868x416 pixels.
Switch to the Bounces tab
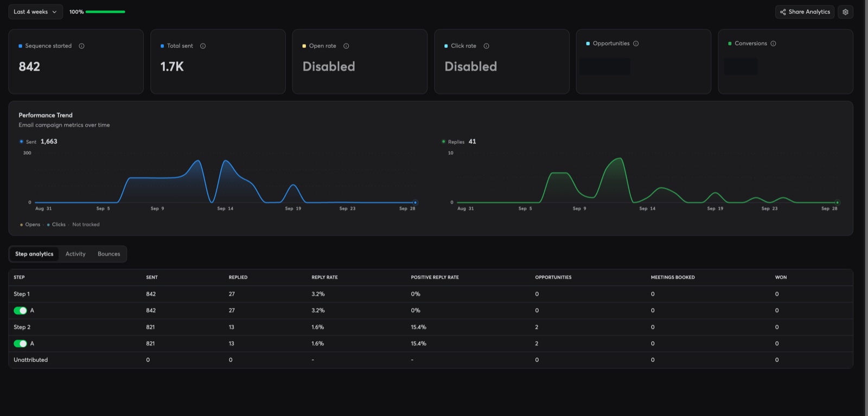click(x=109, y=254)
